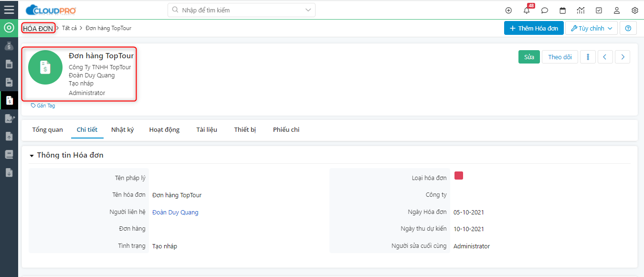Go to the previous record arrow
This screenshot has height=277, width=644.
pyautogui.click(x=605, y=57)
